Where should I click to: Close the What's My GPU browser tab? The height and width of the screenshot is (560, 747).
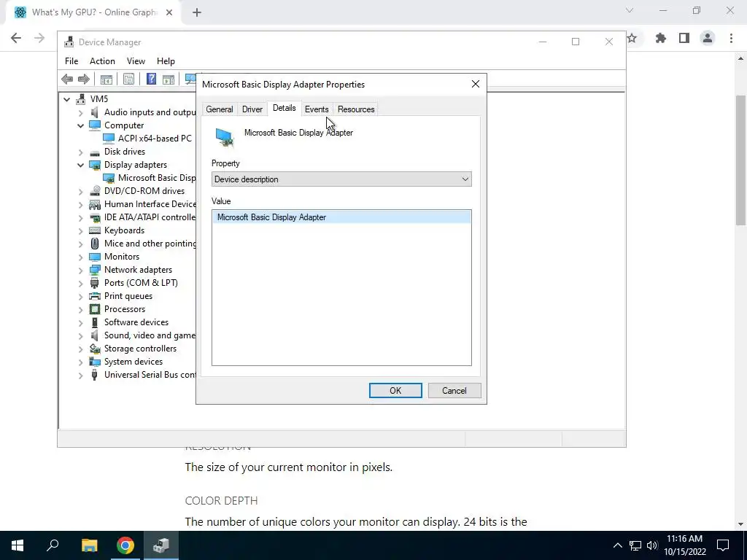(169, 12)
